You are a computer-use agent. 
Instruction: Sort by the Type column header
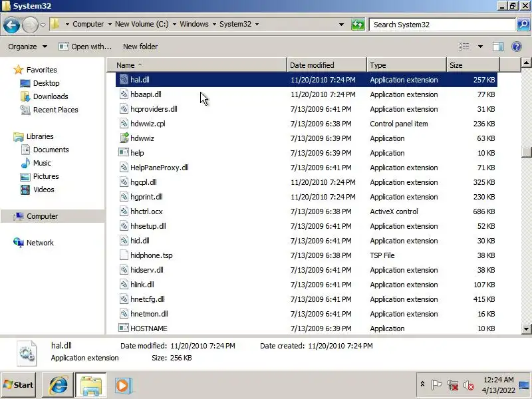[x=406, y=65]
